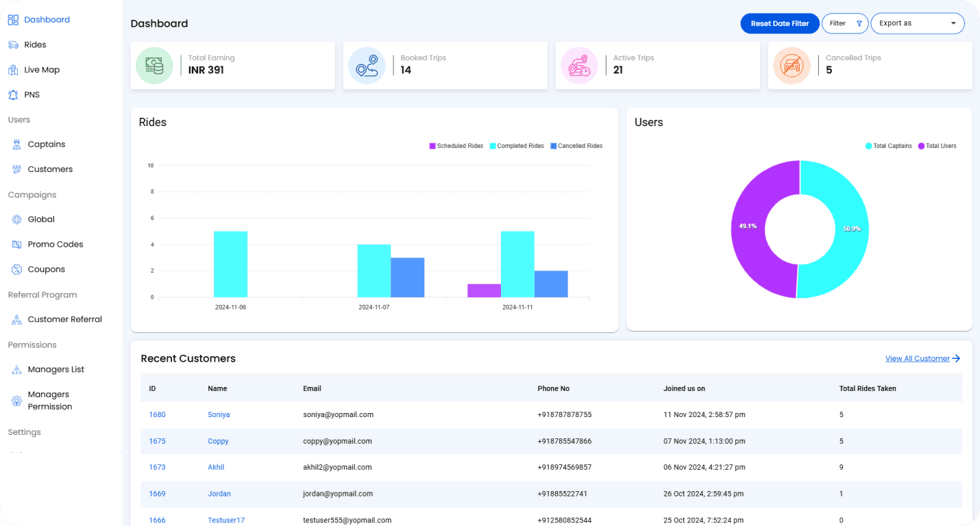Open the Export as dropdown

pyautogui.click(x=917, y=23)
